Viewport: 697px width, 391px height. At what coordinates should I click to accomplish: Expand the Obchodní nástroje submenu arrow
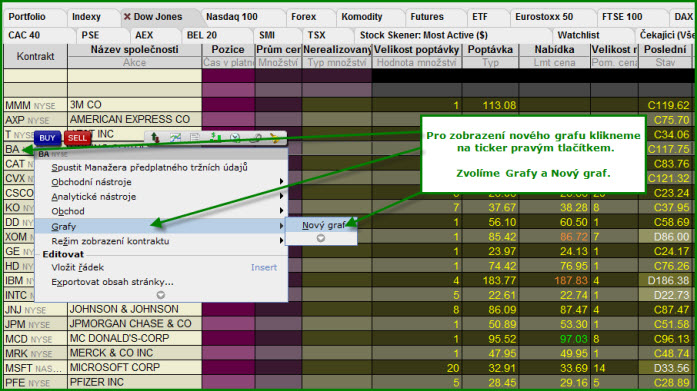click(281, 182)
